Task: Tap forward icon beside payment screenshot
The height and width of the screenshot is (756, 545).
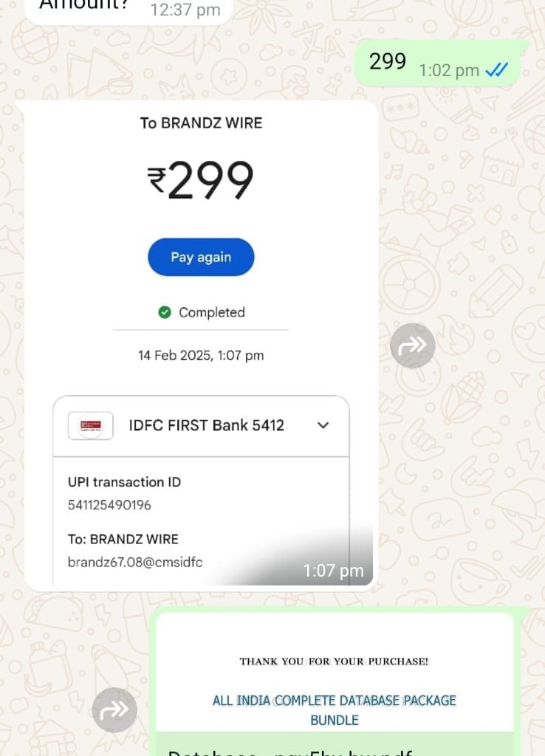Action: pos(412,346)
